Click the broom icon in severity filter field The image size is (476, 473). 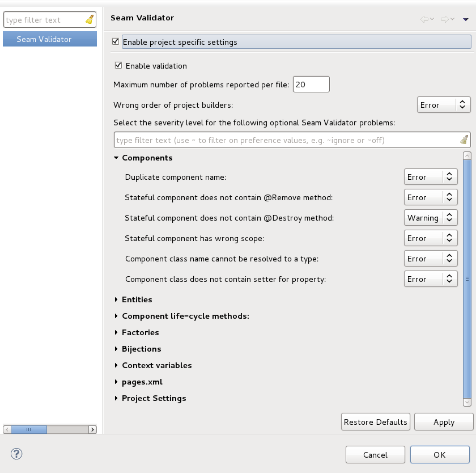[x=464, y=140]
